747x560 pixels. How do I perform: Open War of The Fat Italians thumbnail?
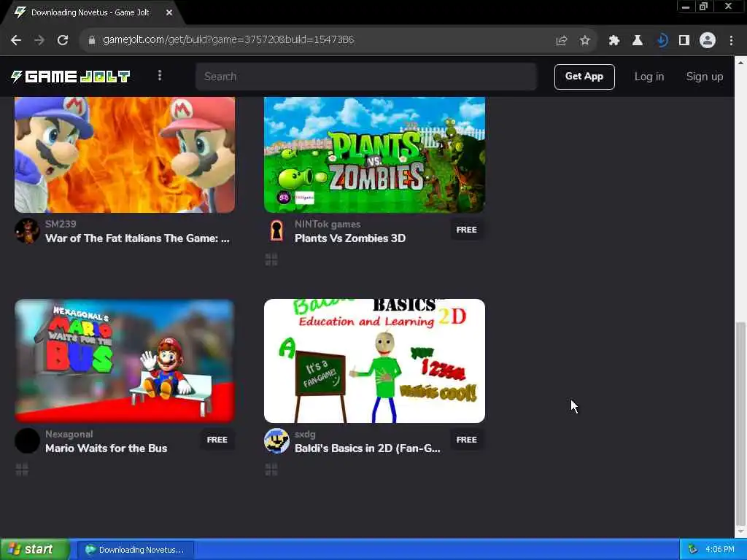point(125,155)
